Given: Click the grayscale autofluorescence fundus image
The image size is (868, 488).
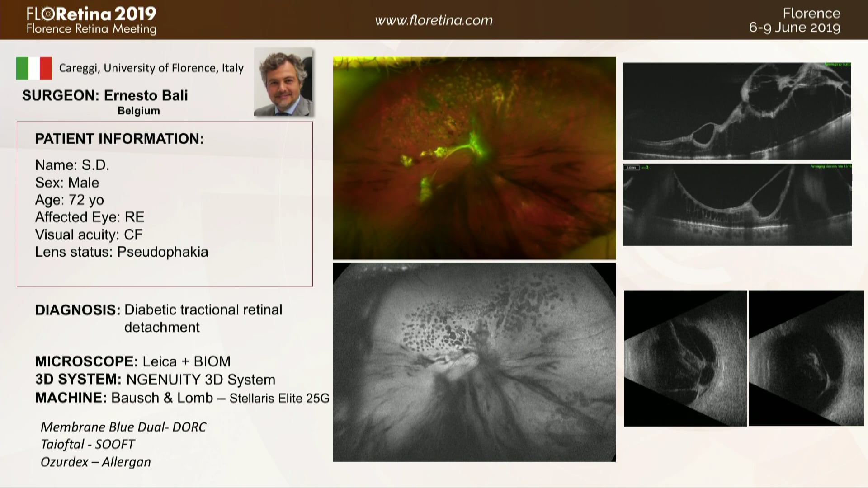Looking at the screenshot, I should click(x=474, y=362).
